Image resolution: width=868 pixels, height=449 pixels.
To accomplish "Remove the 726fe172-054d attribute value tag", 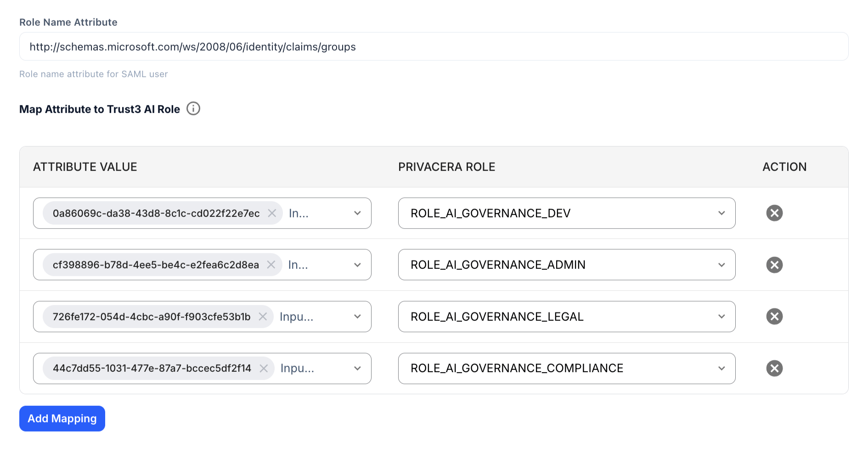I will [x=263, y=317].
